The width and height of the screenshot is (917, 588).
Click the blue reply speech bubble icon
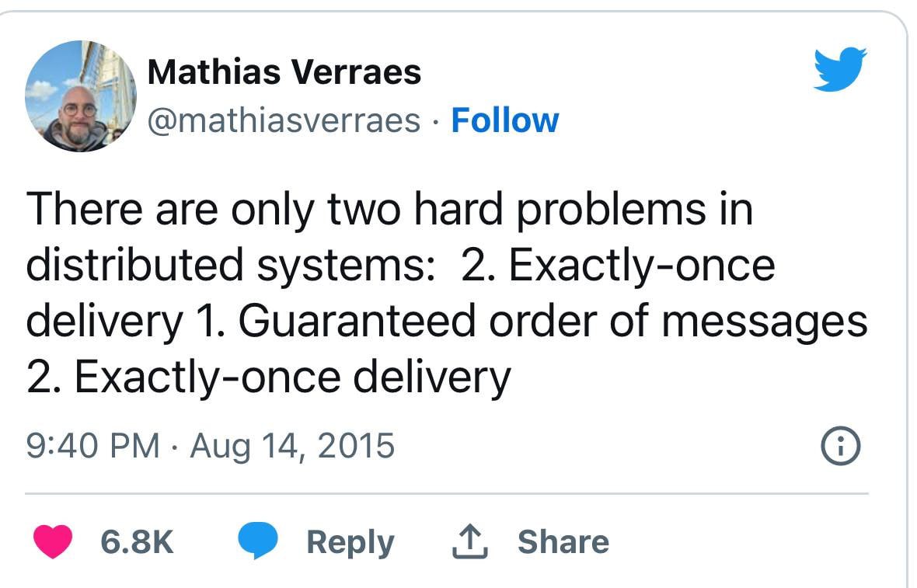tap(257, 541)
